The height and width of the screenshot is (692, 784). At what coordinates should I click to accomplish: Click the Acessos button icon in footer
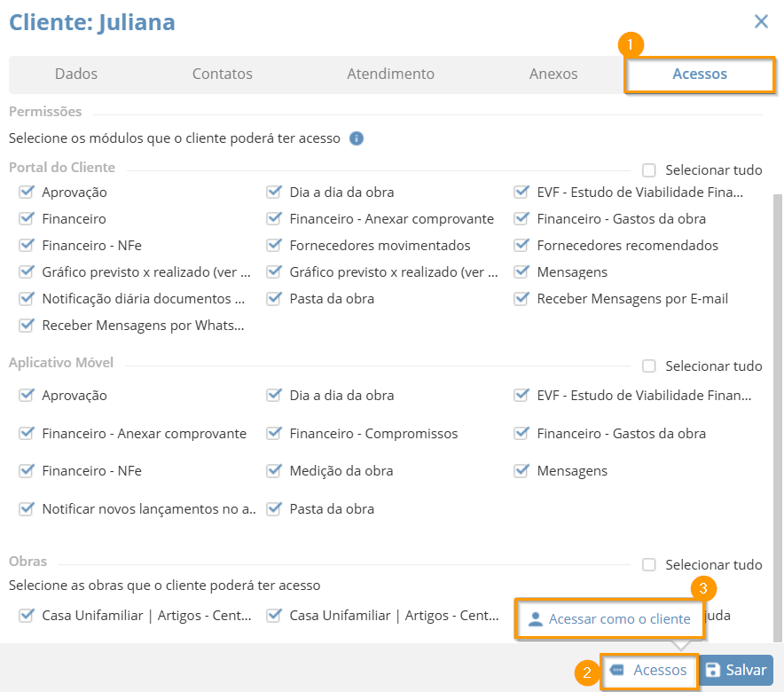pos(617,670)
